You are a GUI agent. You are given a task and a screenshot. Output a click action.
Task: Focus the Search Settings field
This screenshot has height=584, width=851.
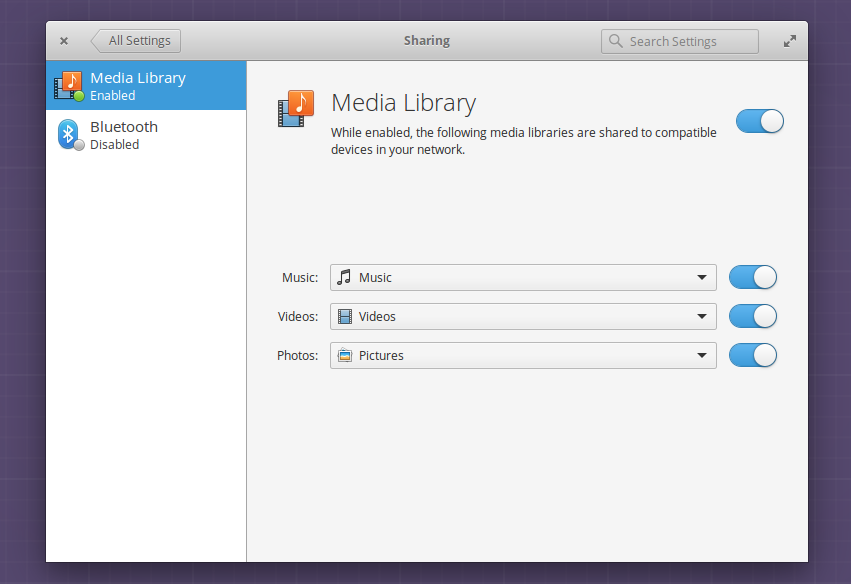679,41
